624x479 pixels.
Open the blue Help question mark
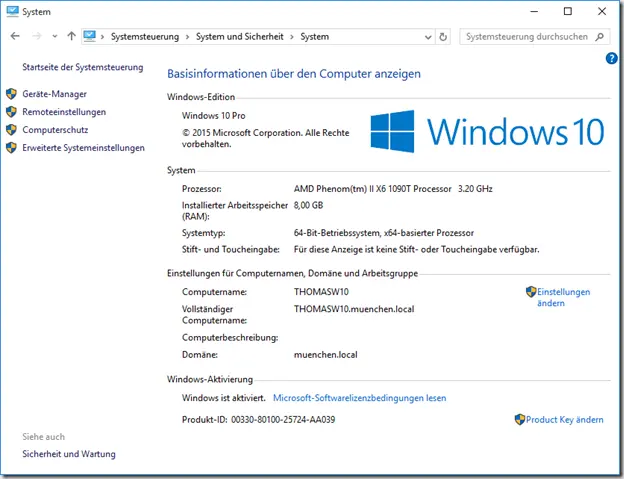coord(611,58)
